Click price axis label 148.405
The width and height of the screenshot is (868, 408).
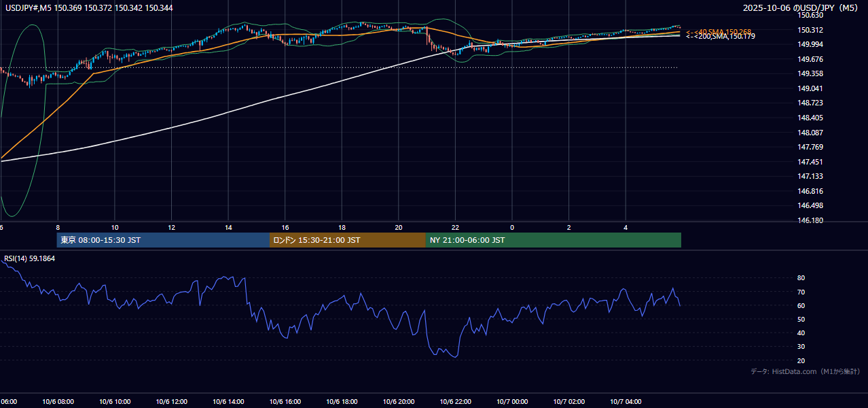(810, 118)
